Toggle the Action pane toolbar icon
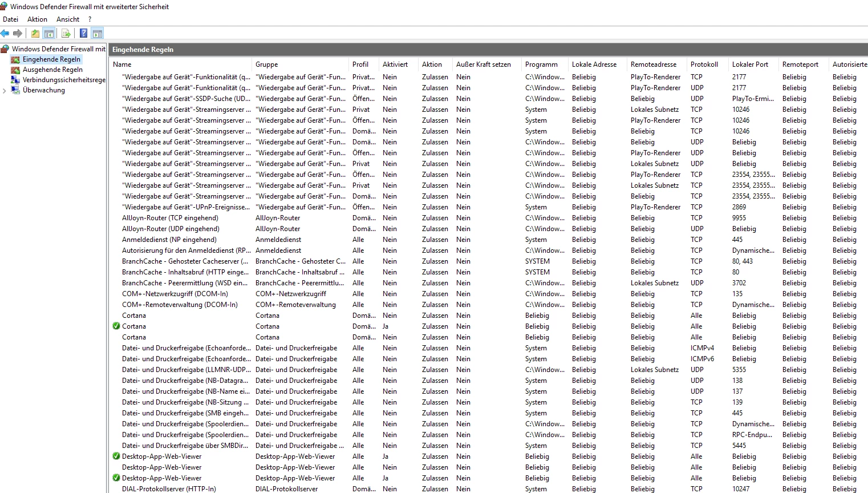The image size is (868, 493). coord(98,34)
